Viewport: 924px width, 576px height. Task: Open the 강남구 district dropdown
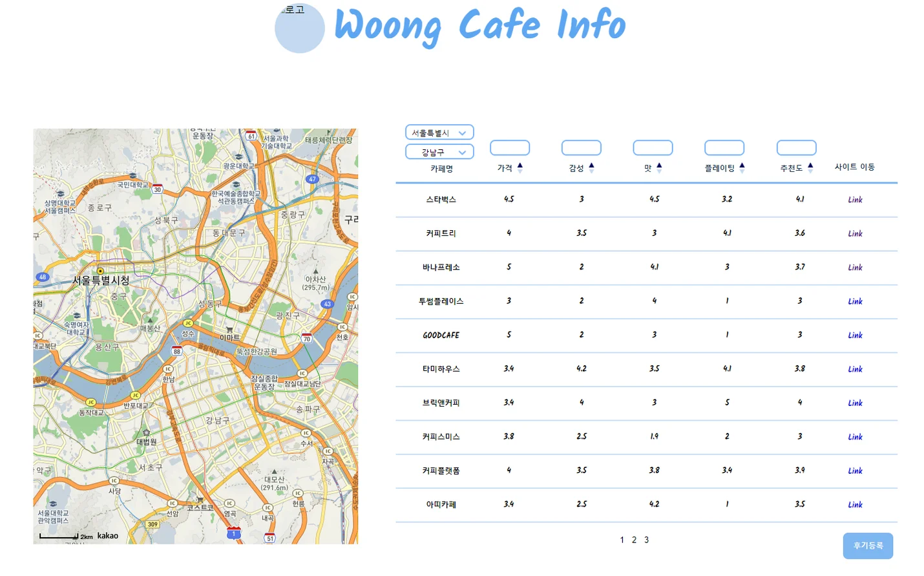point(439,152)
